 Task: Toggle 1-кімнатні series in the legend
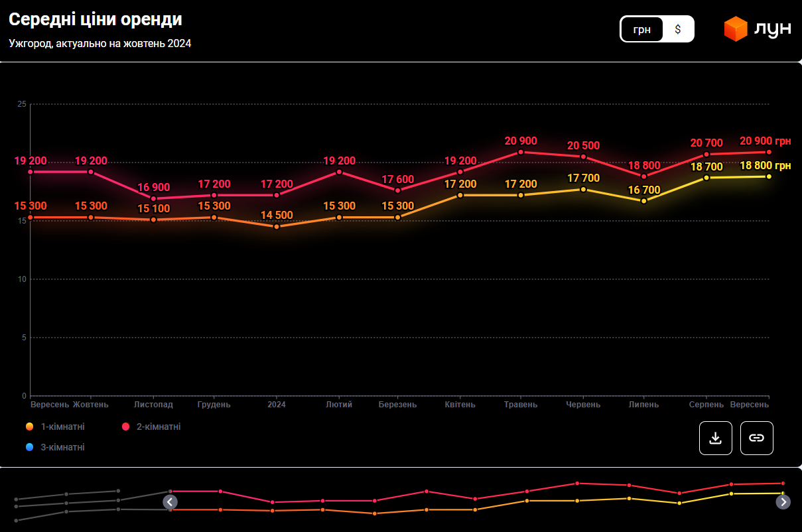click(x=62, y=427)
